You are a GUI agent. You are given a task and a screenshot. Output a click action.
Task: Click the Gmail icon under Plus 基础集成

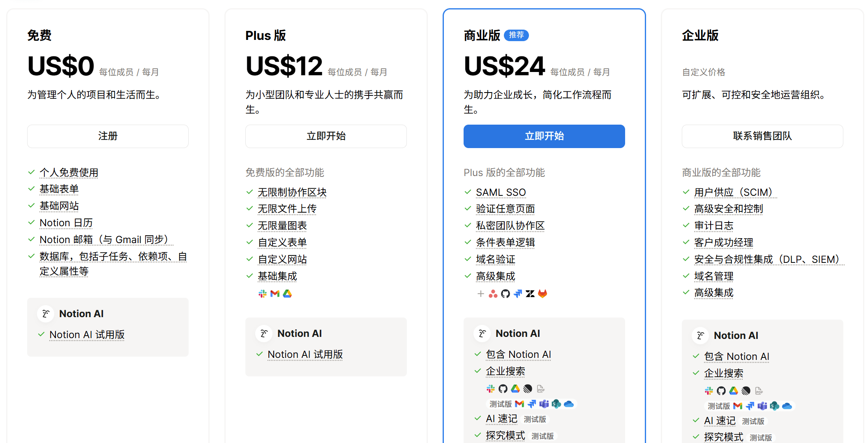275,294
